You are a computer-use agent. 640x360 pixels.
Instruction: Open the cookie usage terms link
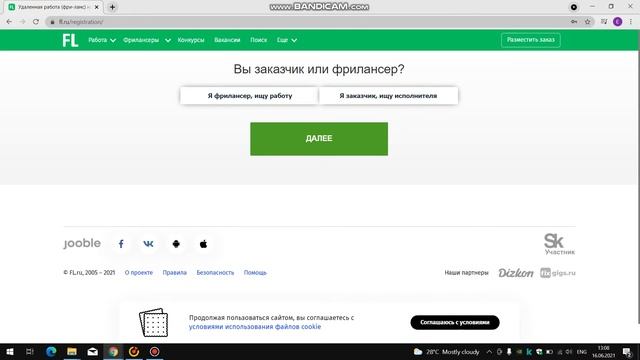[255, 327]
